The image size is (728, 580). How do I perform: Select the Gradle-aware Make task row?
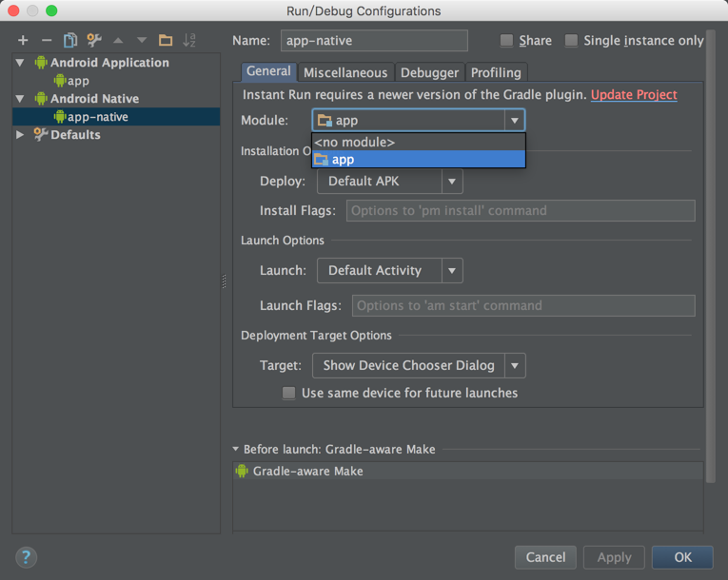click(468, 471)
